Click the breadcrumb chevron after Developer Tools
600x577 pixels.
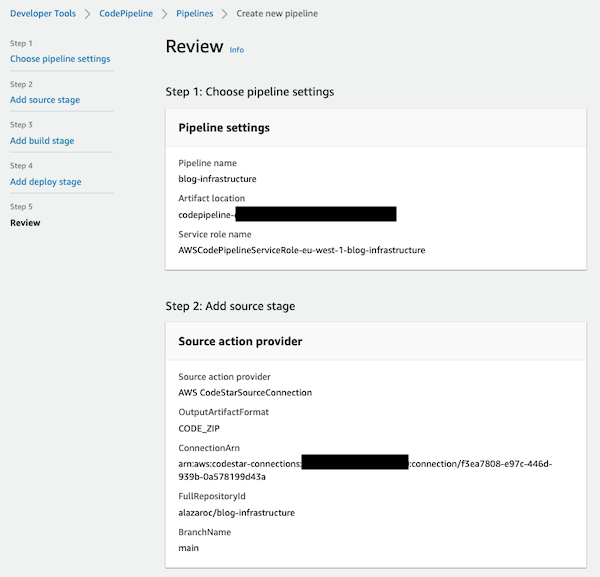[x=88, y=14]
